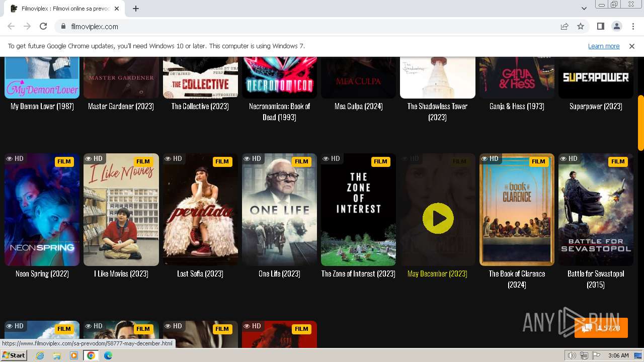The width and height of the screenshot is (644, 362).
Task: Click Master Gardener (2023) title
Action: (121, 106)
